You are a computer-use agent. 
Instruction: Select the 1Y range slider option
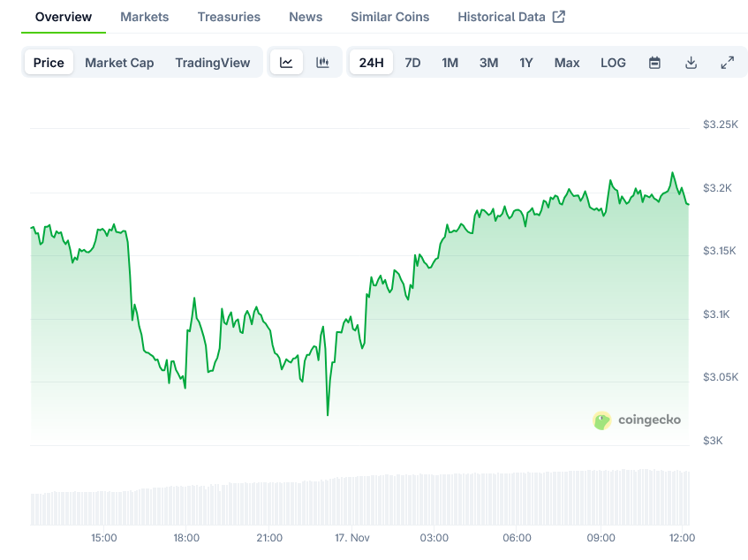coord(525,62)
